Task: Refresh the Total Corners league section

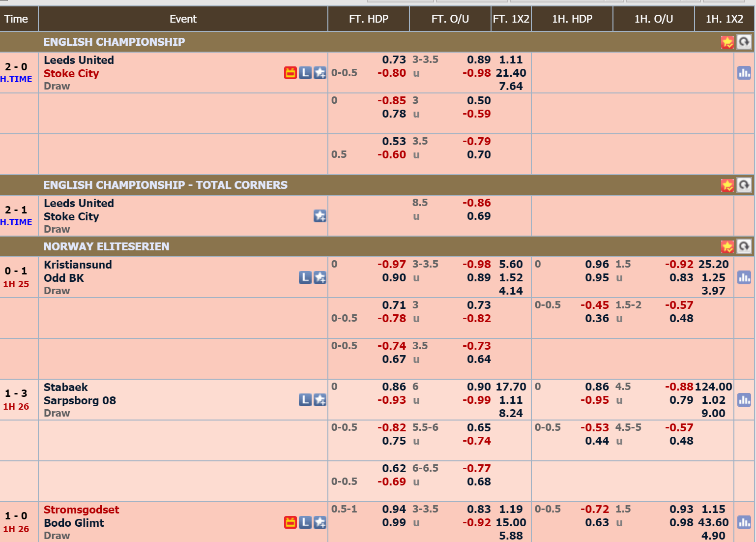Action: click(744, 185)
